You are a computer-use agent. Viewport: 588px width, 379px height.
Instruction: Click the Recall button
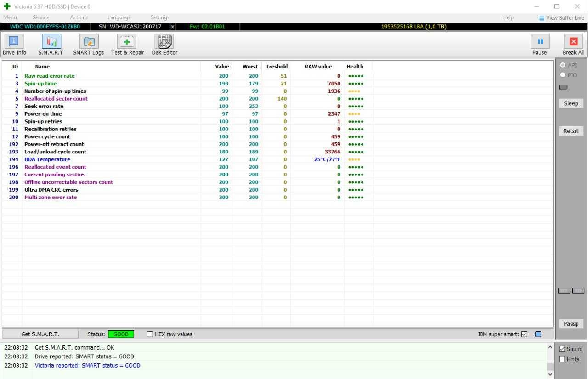(x=571, y=131)
